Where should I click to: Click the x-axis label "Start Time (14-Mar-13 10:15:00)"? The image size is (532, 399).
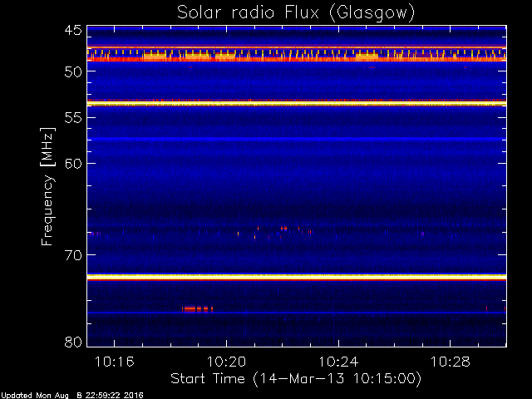[296, 378]
